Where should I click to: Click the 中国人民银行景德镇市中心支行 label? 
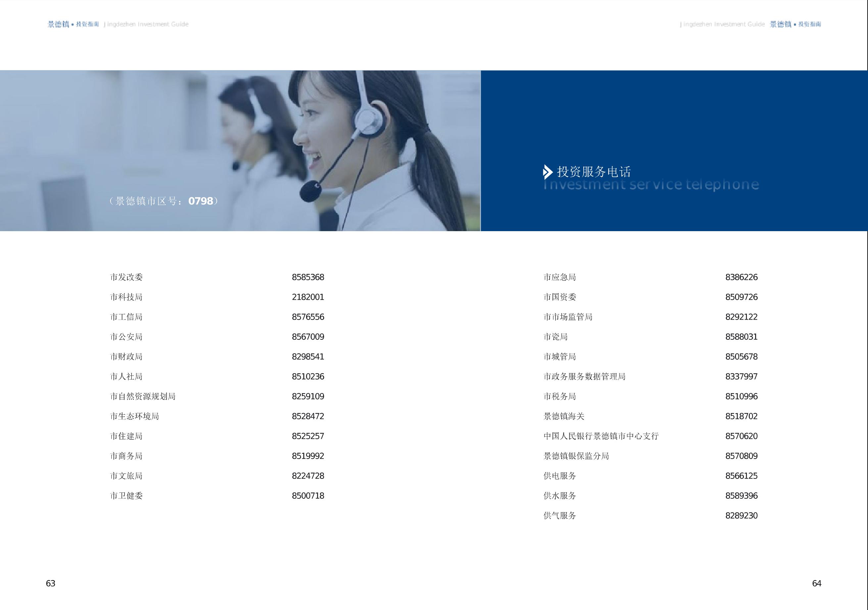[x=601, y=436]
